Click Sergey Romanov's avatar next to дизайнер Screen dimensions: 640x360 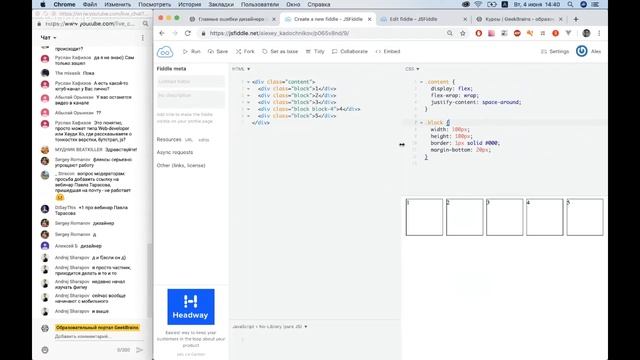pyautogui.click(x=45, y=223)
